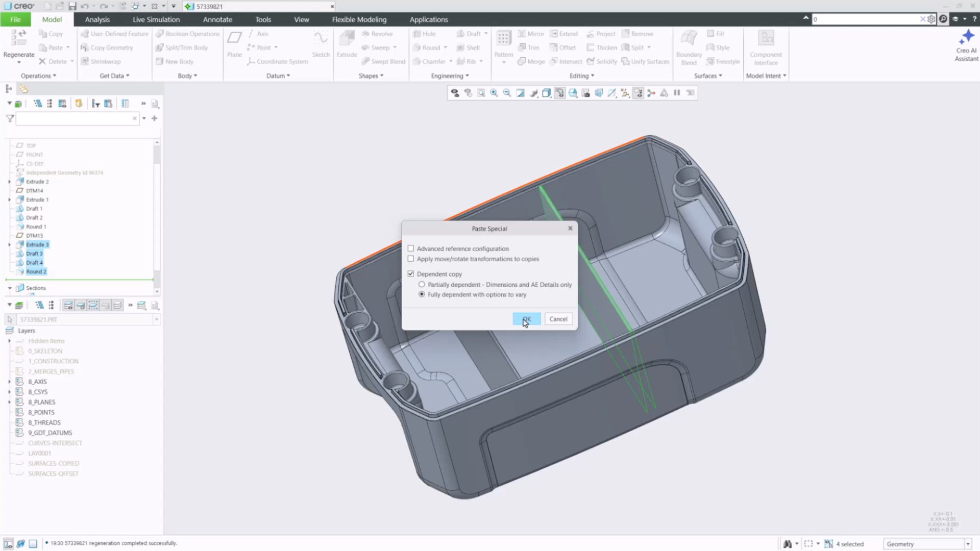Screen dimensions: 980x551
Task: Click the Shell tool
Action: click(468, 47)
